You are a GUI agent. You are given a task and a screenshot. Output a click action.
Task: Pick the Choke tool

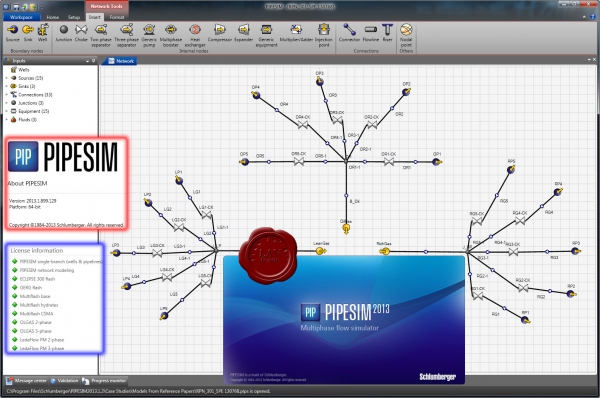point(81,33)
